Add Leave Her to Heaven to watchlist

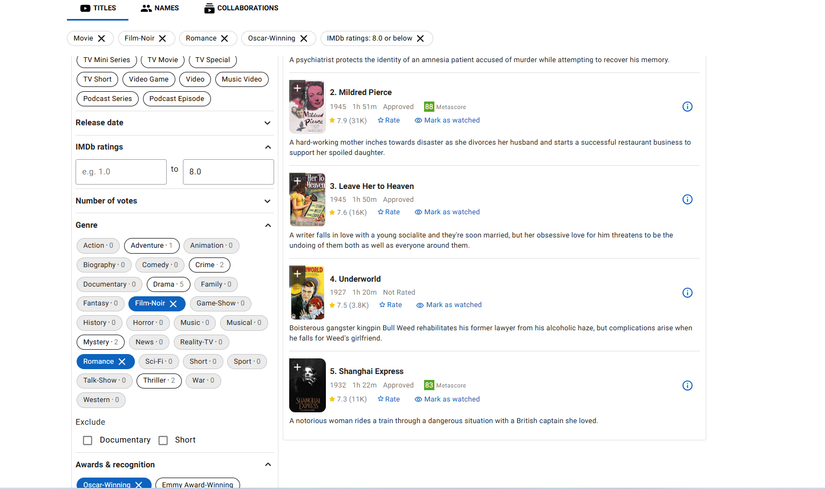[x=297, y=181]
